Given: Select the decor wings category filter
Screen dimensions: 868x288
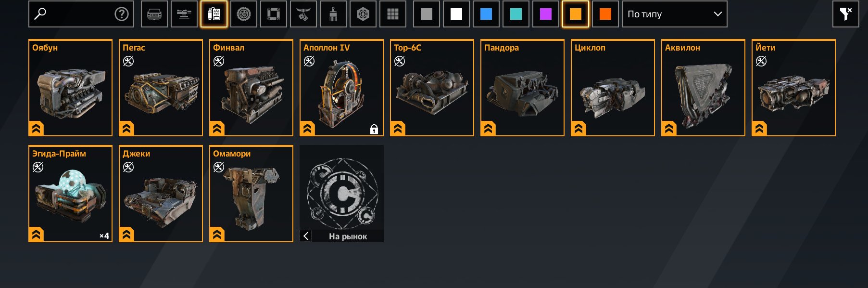Looking at the screenshot, I should (x=303, y=14).
